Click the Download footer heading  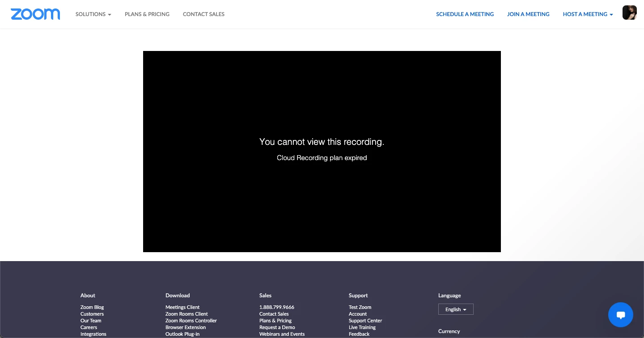(178, 296)
